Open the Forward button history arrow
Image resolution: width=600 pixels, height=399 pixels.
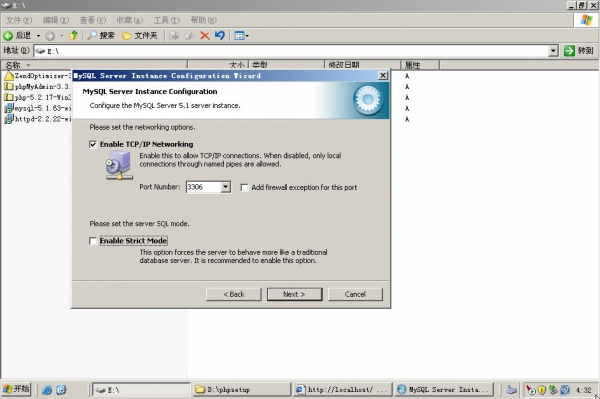[61, 36]
